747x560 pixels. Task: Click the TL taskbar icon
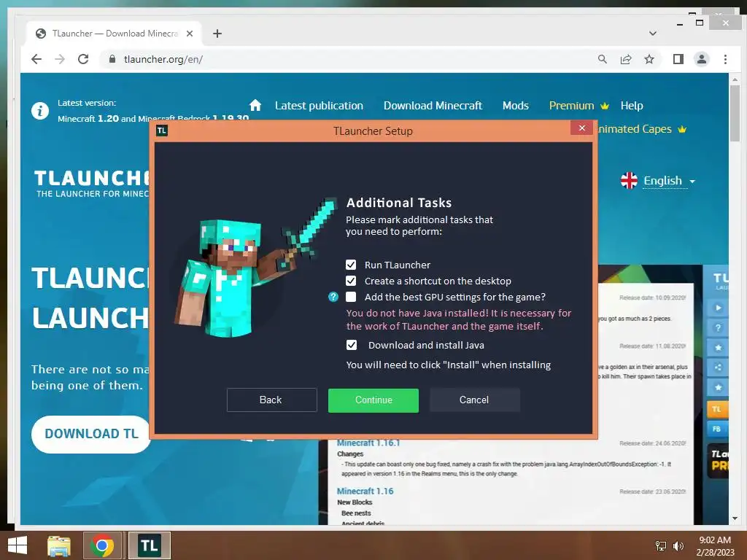[x=149, y=545]
